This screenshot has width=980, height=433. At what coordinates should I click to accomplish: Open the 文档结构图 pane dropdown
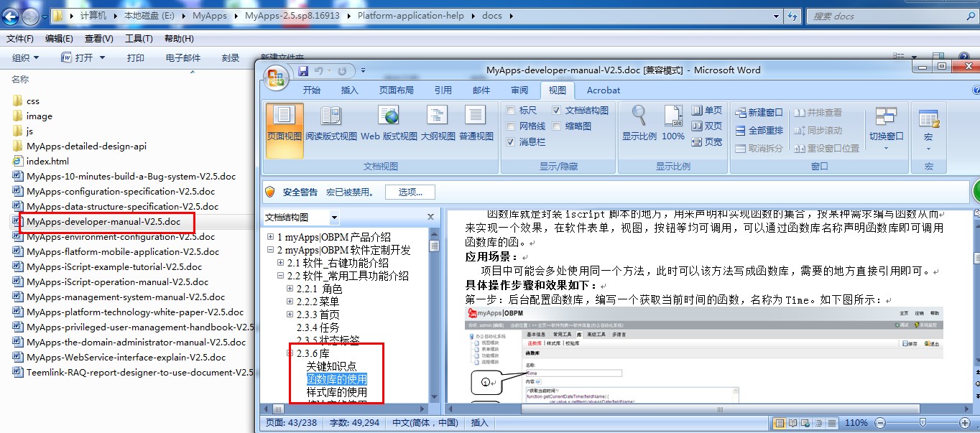point(334,218)
